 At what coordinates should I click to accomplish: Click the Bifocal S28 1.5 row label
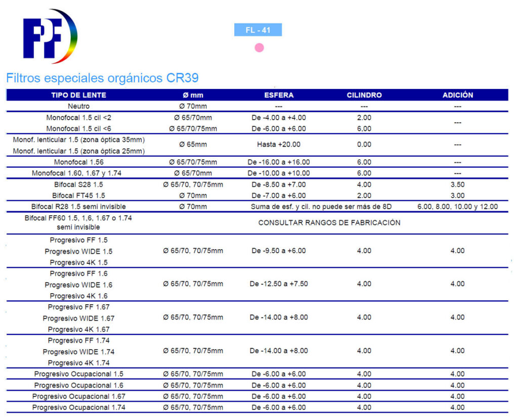tap(78, 184)
